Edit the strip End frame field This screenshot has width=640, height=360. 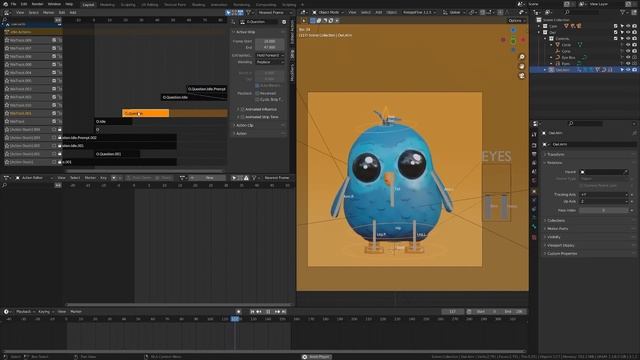click(x=269, y=47)
